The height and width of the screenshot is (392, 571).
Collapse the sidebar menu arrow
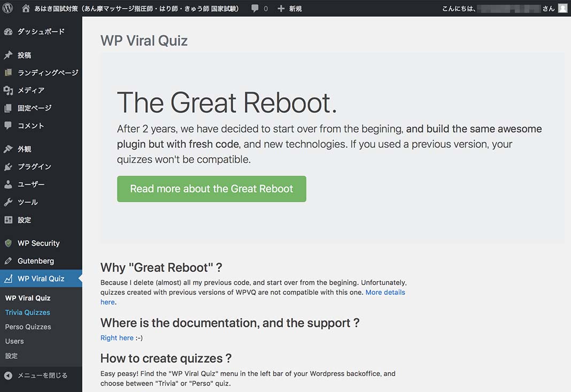8,375
